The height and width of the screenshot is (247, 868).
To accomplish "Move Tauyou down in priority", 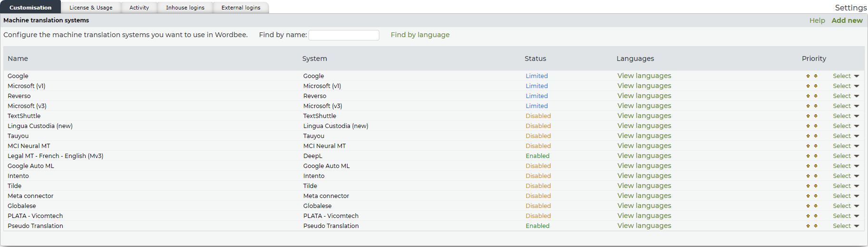I will [x=816, y=136].
